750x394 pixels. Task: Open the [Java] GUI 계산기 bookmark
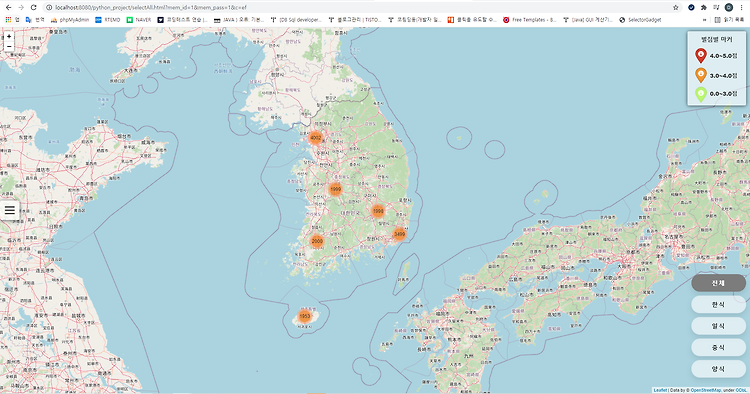pos(588,20)
